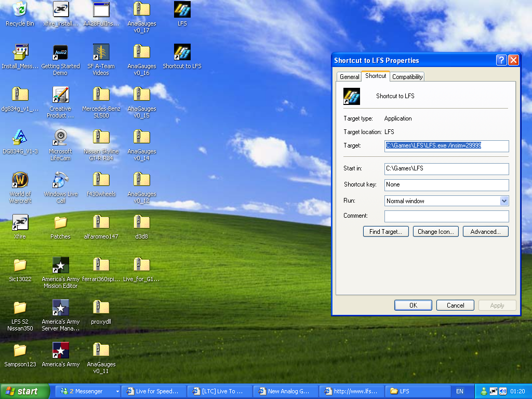
Task: Select the Getting Started Demo shortcut
Action: coord(61,60)
